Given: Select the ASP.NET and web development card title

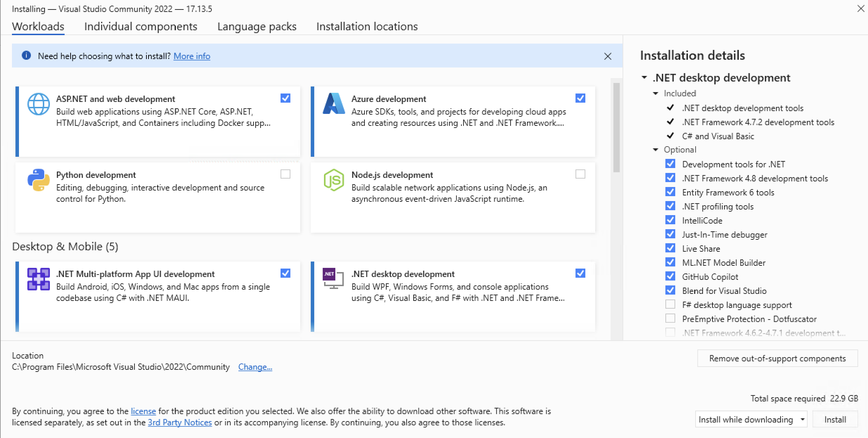Looking at the screenshot, I should pos(116,99).
